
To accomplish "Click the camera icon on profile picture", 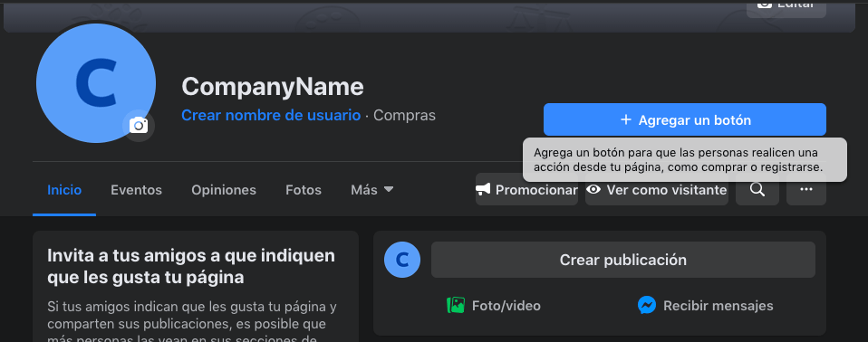I will (x=139, y=126).
